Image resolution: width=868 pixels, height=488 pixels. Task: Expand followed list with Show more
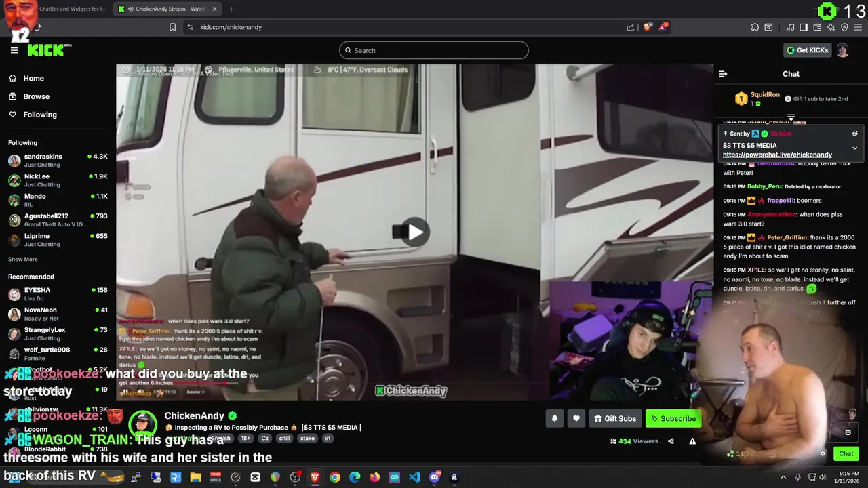coord(23,259)
